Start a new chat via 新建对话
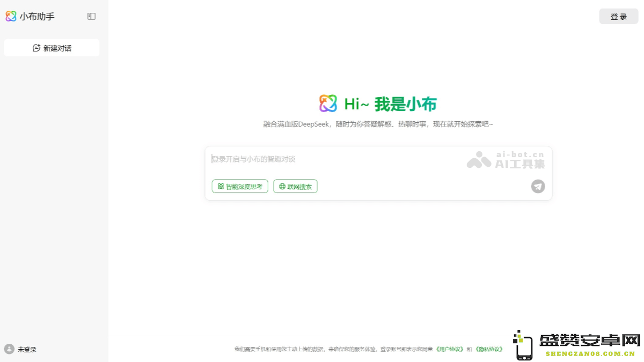644x362 pixels. (52, 48)
